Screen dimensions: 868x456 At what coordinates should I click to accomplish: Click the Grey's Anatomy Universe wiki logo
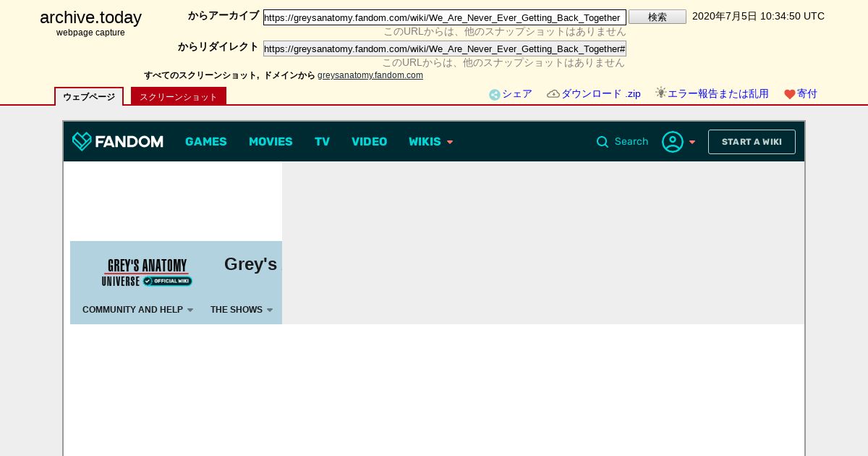147,273
